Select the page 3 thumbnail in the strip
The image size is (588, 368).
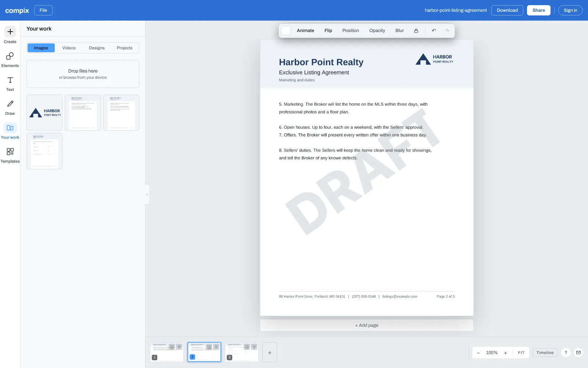242,352
